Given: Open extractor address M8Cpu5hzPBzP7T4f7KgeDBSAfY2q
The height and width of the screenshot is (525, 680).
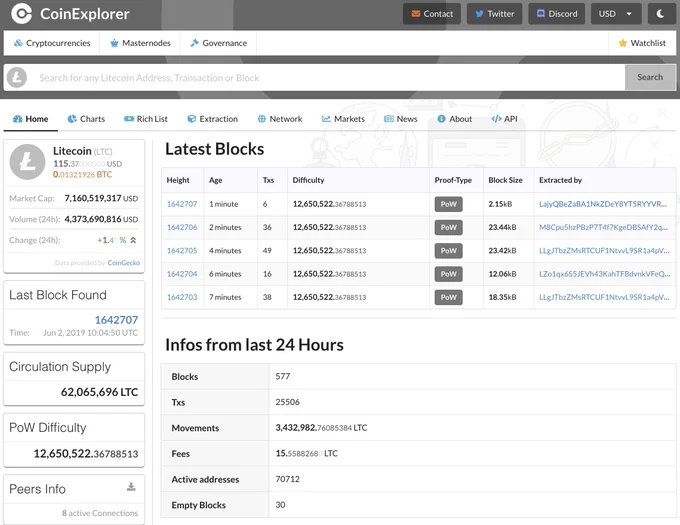Looking at the screenshot, I should (x=604, y=227).
